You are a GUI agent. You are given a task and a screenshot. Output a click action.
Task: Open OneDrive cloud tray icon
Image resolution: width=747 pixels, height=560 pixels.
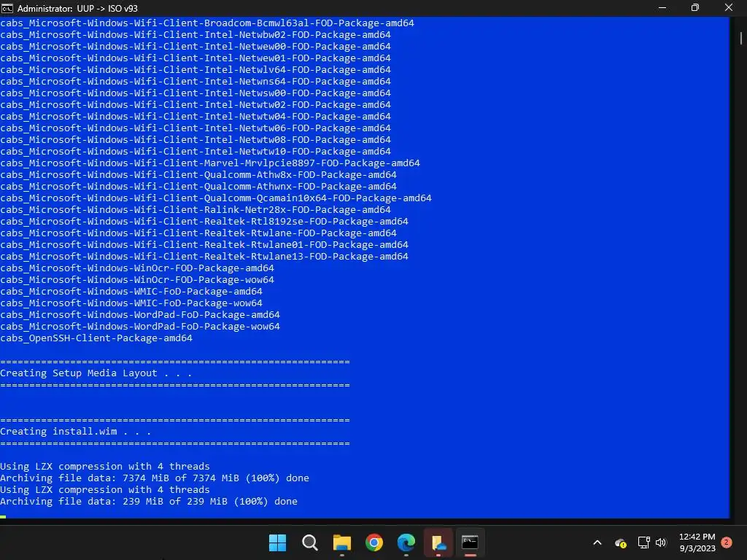point(620,542)
